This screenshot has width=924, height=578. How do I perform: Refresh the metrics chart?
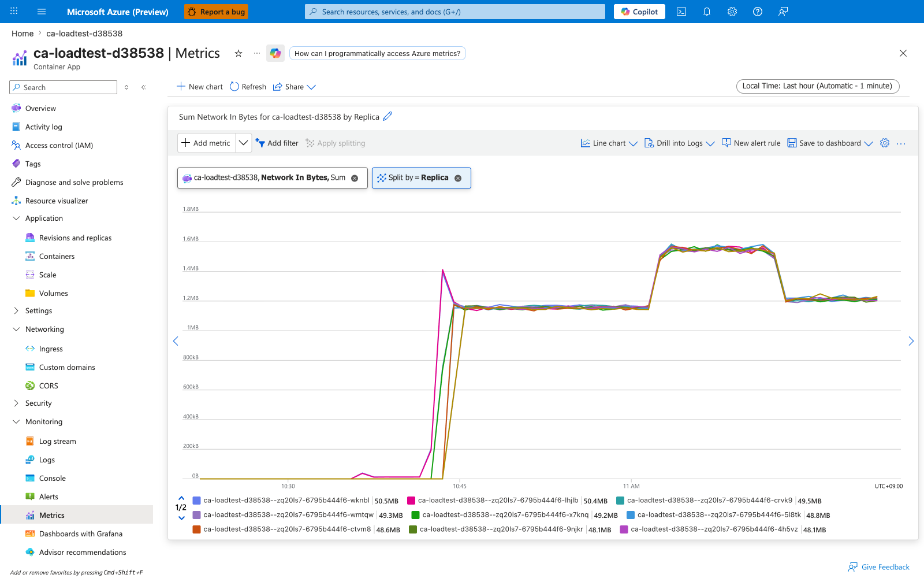pyautogui.click(x=248, y=87)
